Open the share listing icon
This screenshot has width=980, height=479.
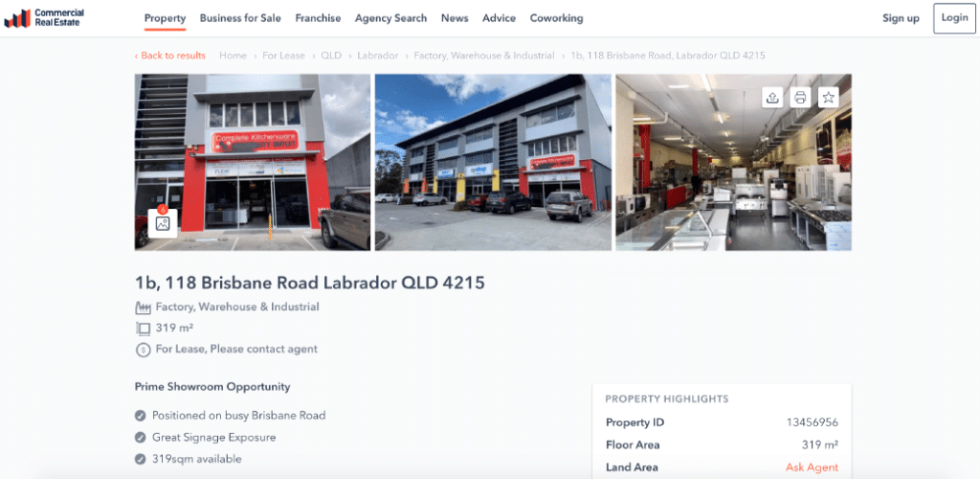tap(772, 97)
